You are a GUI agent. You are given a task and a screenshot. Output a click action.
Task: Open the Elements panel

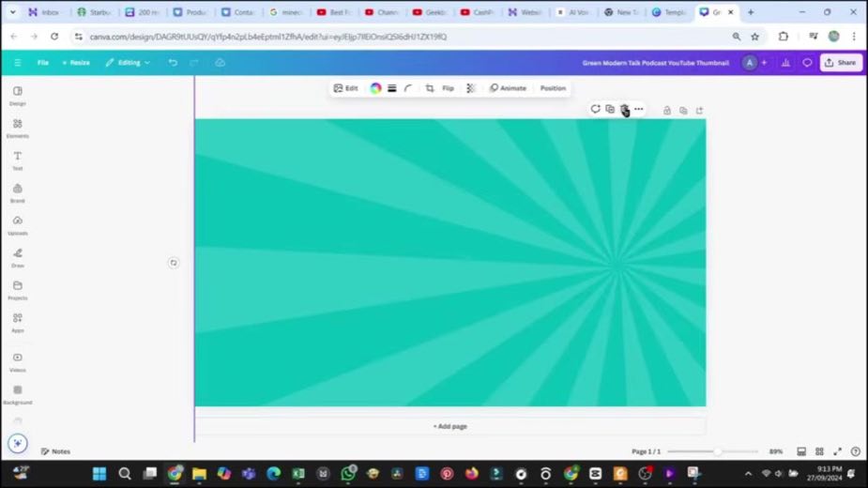tap(18, 128)
